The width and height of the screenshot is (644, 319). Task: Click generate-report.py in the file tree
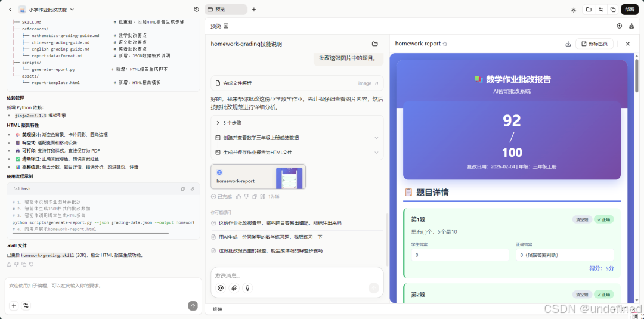coord(54,69)
